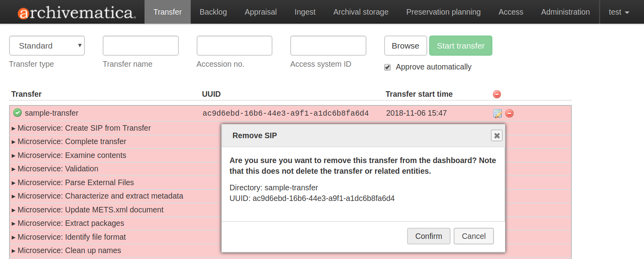Confirm removing the transfer
This screenshot has width=644, height=259.
[x=428, y=236]
